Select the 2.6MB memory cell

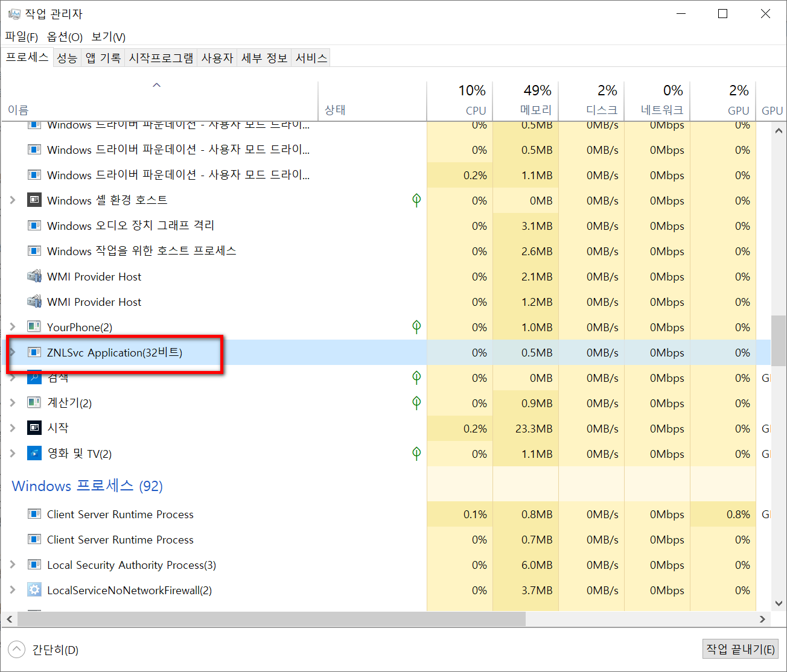point(526,252)
